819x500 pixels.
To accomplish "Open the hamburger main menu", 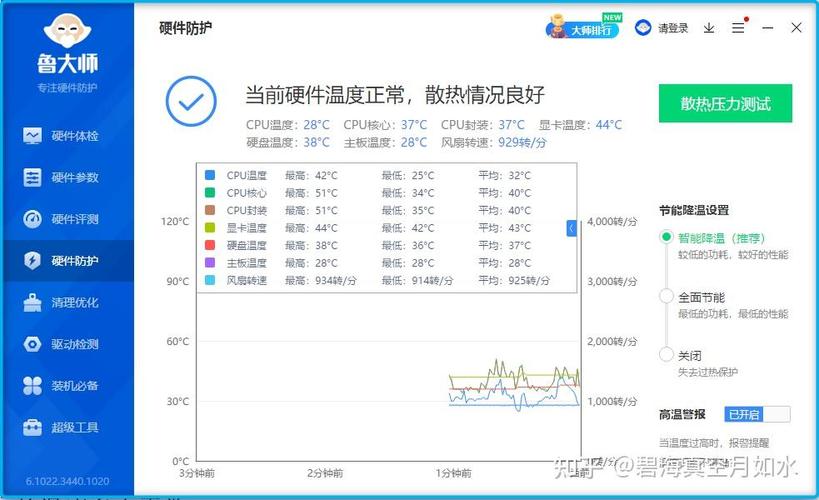I will [737, 28].
